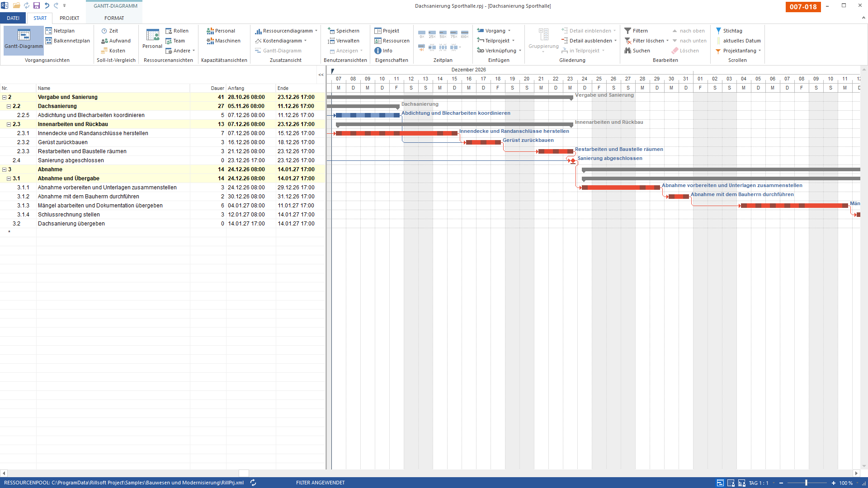
Task: Open the Filter löschen dropdown
Action: point(668,41)
